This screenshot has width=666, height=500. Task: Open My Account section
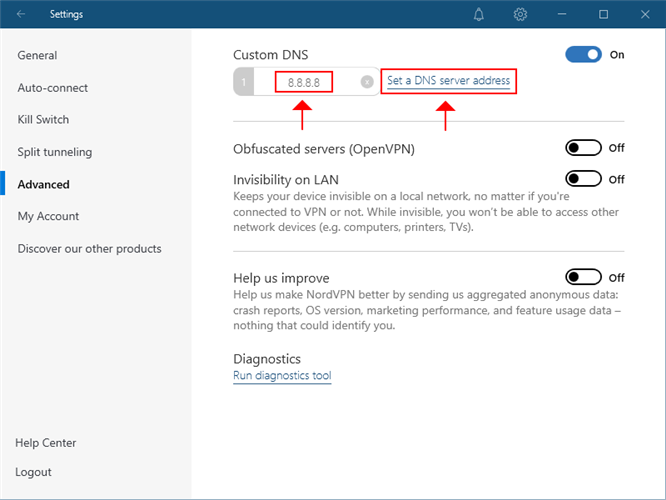coord(48,216)
